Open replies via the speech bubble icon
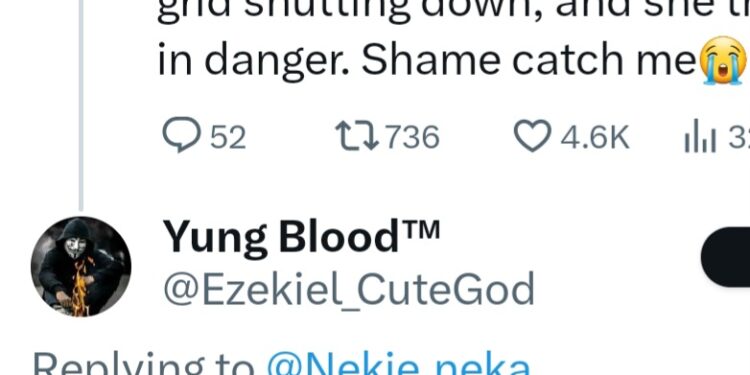This screenshot has height=375, width=750. click(181, 134)
